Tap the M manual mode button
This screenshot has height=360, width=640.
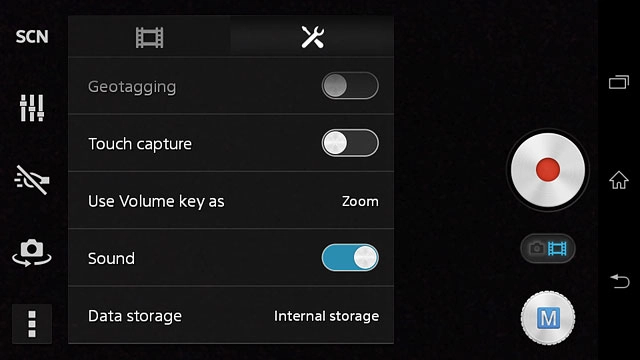pyautogui.click(x=548, y=318)
